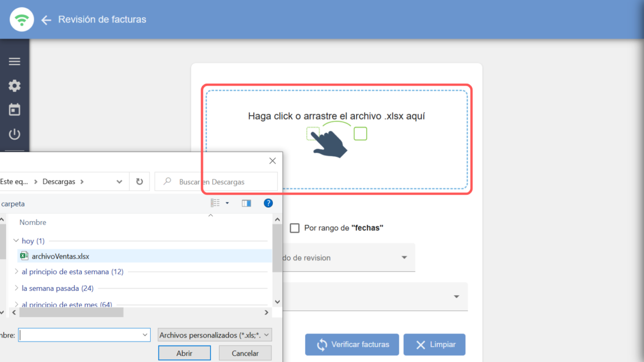
Task: Open the wide dropdown below revision
Action: (x=375, y=297)
